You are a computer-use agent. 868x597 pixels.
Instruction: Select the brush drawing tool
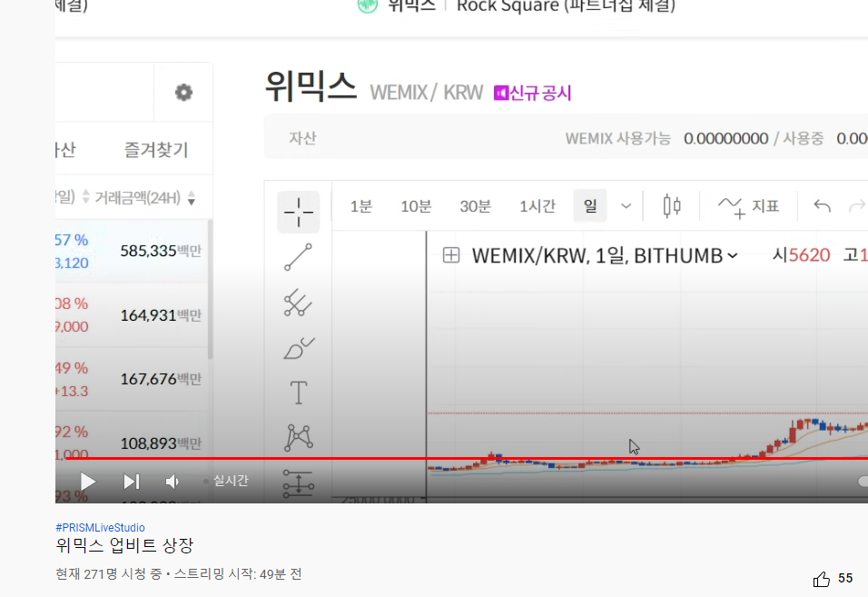(x=299, y=348)
